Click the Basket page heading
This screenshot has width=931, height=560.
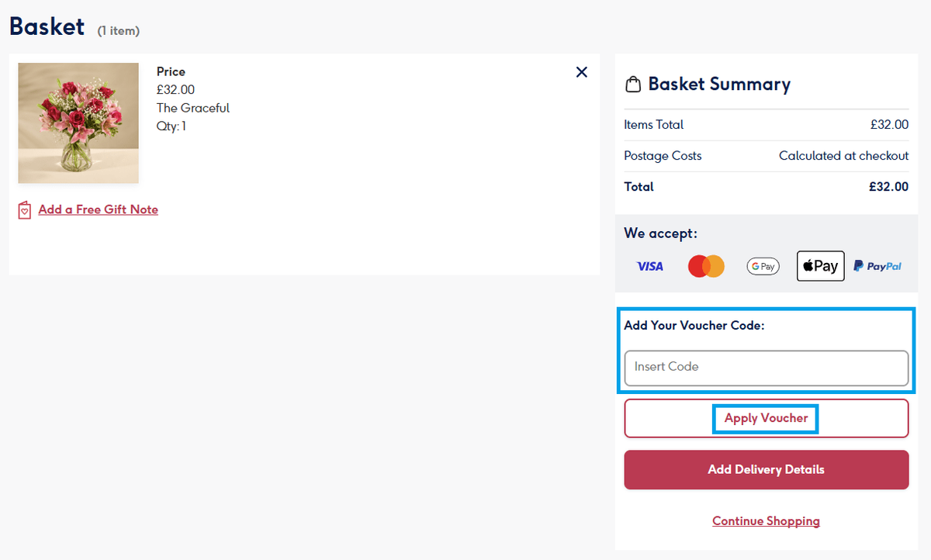click(47, 26)
